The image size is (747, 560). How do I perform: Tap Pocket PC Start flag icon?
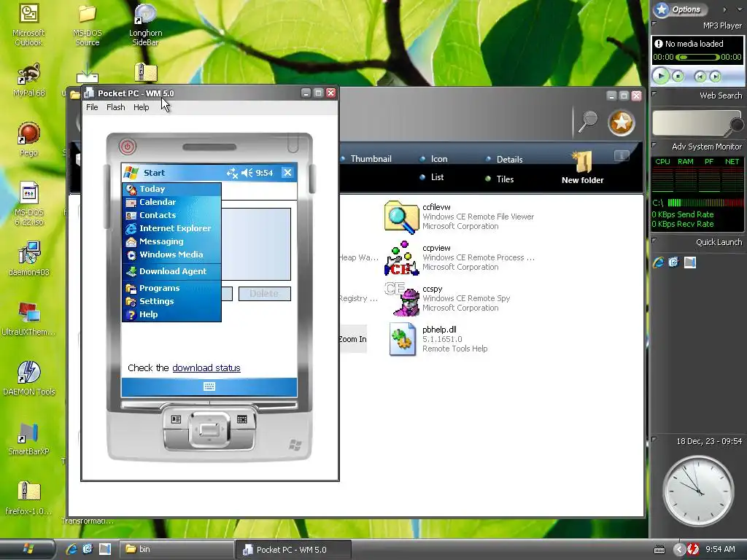[x=131, y=173]
